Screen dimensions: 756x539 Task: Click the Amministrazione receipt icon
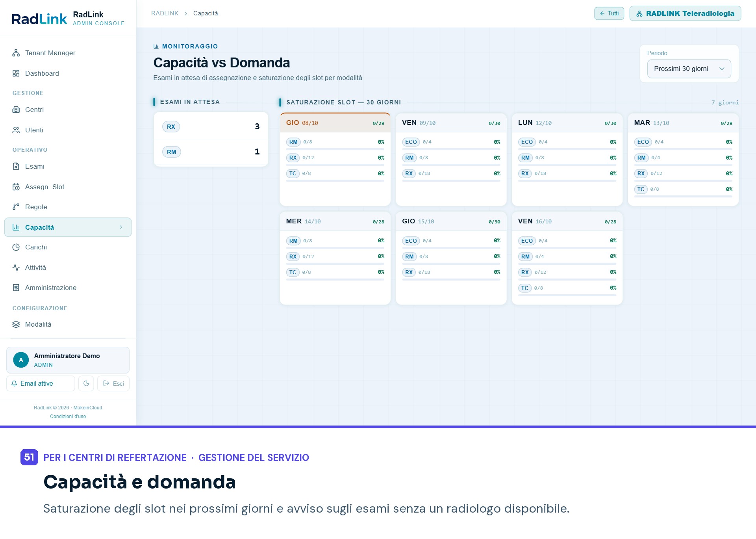[x=16, y=288]
